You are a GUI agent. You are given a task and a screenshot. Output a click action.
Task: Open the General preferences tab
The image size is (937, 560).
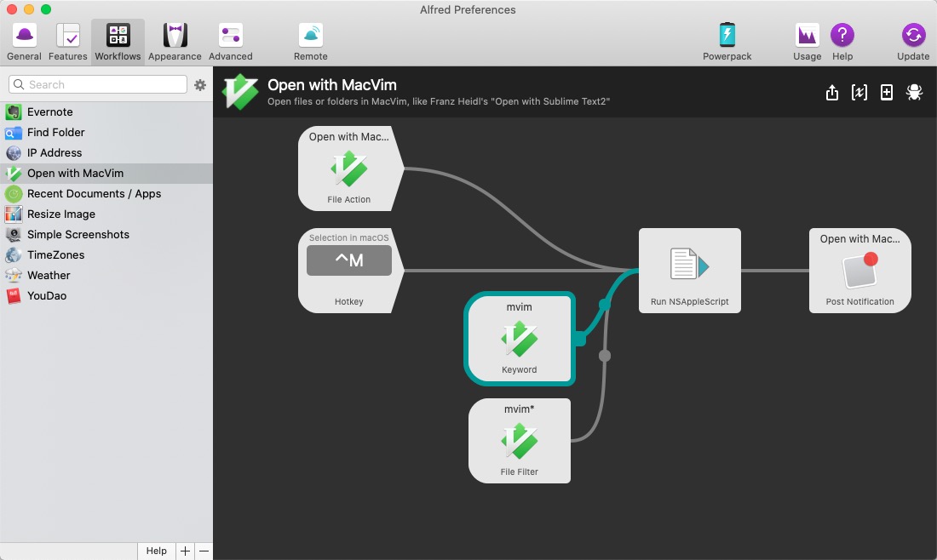tap(24, 42)
